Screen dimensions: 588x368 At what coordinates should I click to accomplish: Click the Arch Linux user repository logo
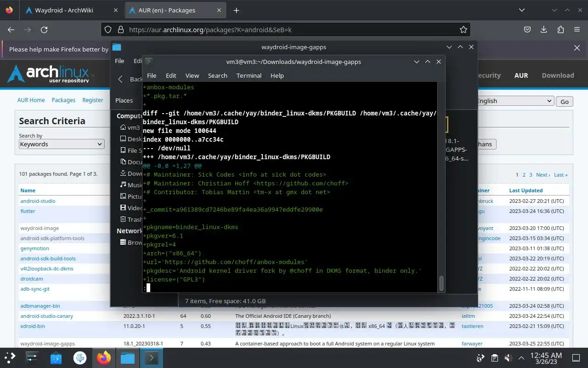[x=50, y=74]
